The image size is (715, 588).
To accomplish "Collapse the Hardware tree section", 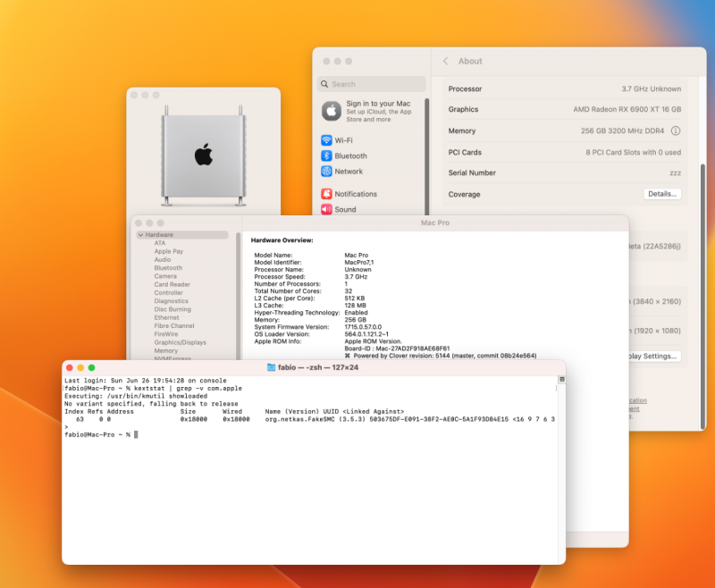I will coord(140,235).
